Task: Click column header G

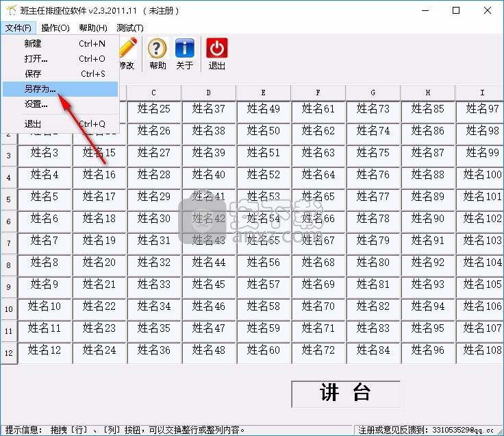Action: [373, 93]
